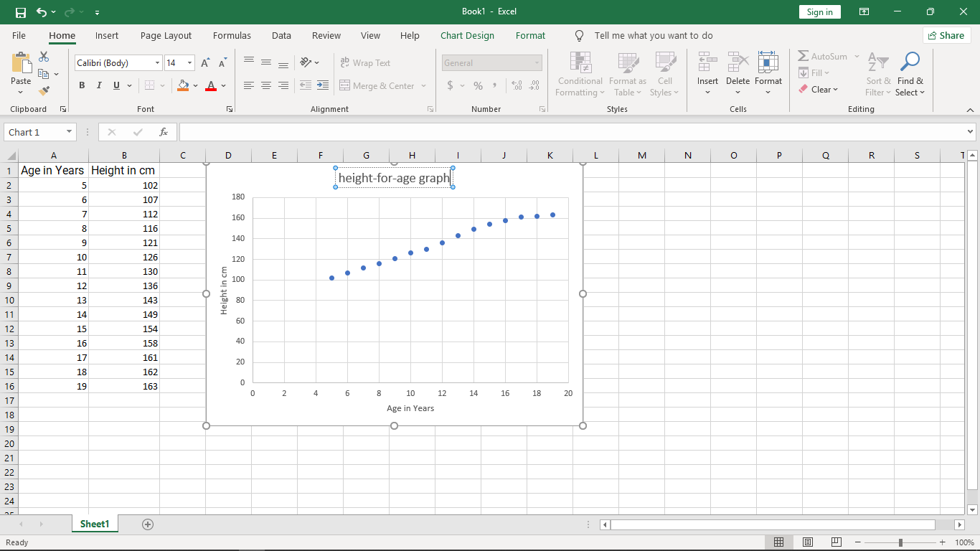Click the Cut scissors icon

(44, 57)
